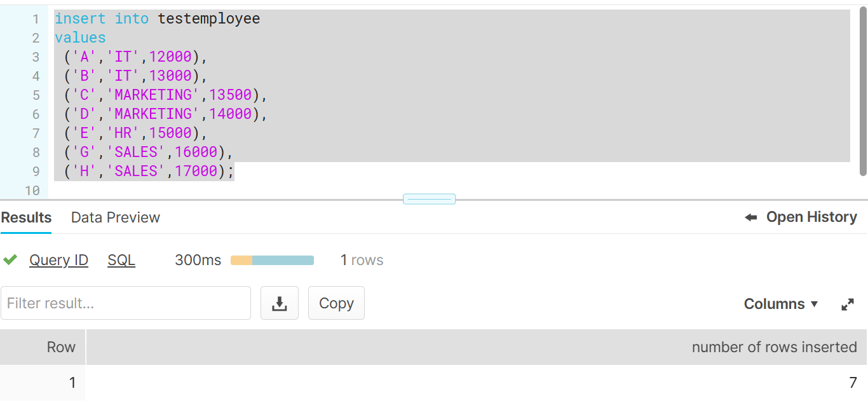Open the Columns dropdown
Image resolution: width=868 pixels, height=417 pixels.
(x=780, y=304)
